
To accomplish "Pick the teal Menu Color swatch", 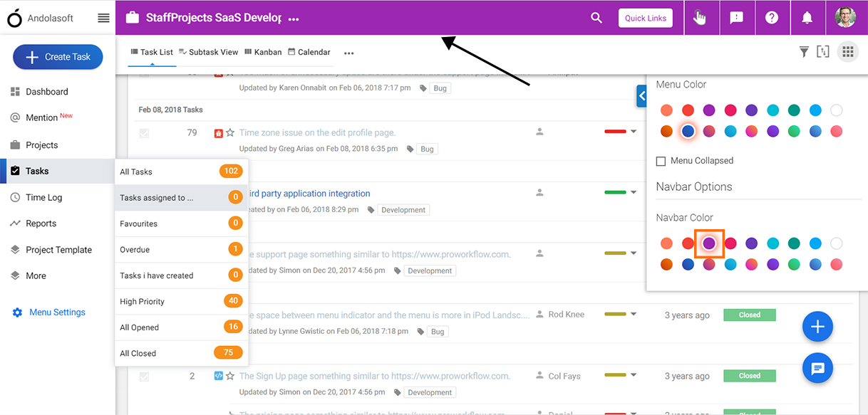I will (794, 110).
